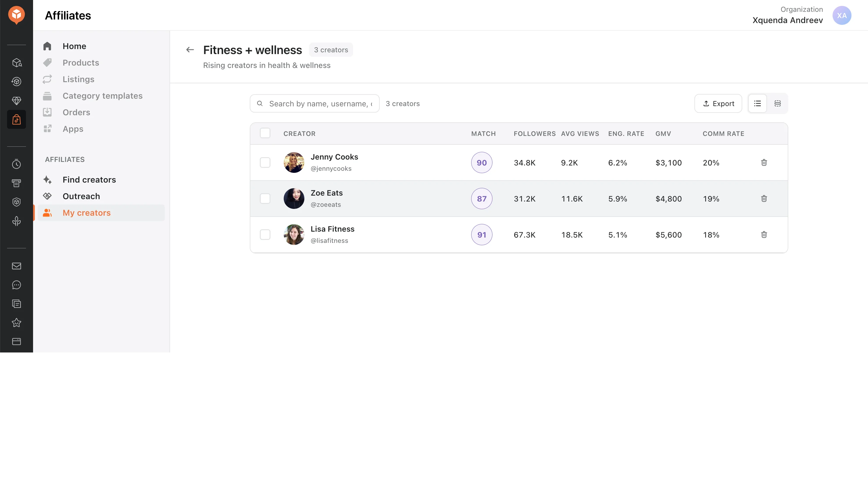
Task: Check the Jenny Cooks row checkbox
Action: [265, 162]
